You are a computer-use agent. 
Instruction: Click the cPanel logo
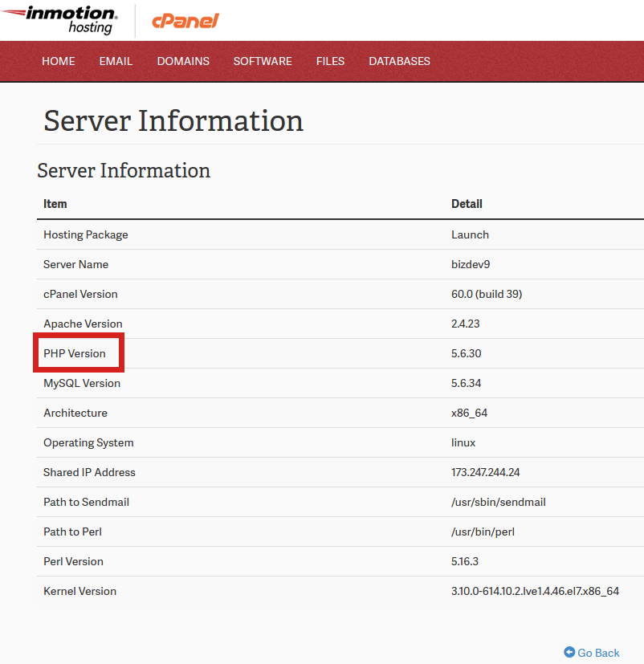click(185, 21)
